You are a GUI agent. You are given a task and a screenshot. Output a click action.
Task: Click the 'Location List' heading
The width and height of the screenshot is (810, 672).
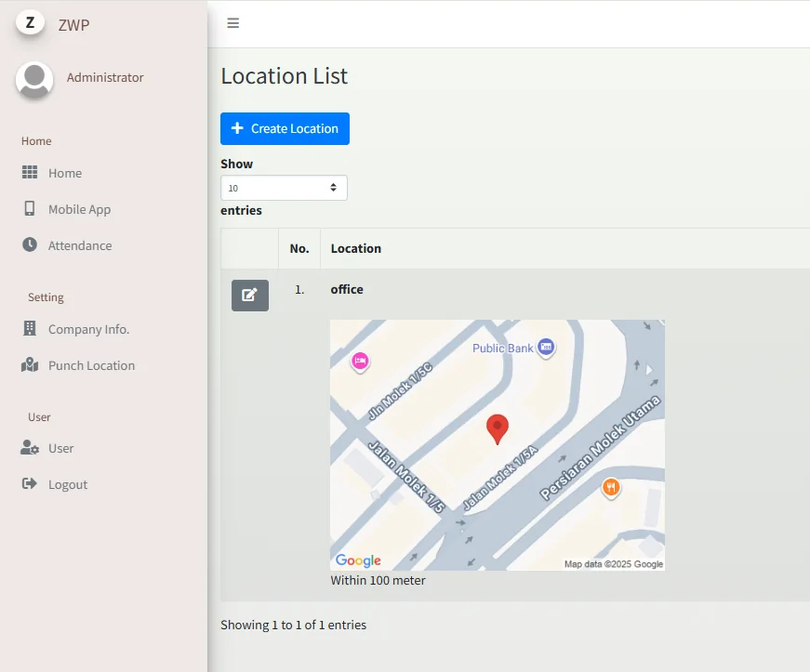[285, 76]
